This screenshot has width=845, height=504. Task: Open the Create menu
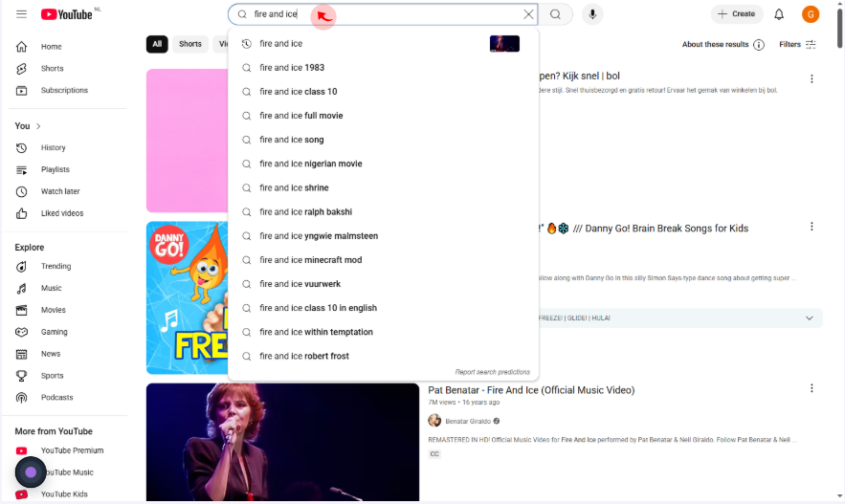(x=737, y=14)
